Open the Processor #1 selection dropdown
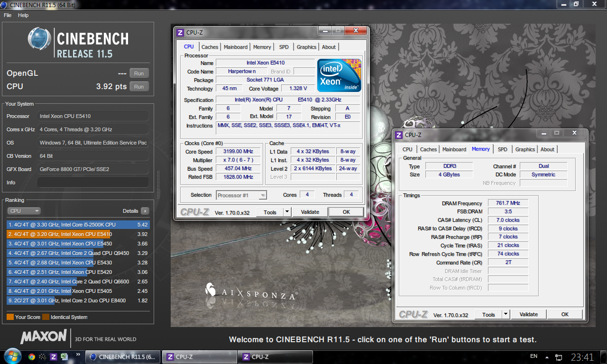Viewport: 607px width, 364px height. coord(242,195)
